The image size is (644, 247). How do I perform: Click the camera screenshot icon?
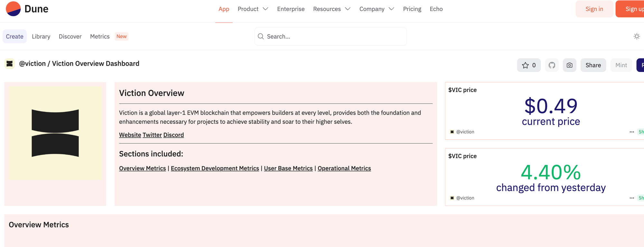570,65
